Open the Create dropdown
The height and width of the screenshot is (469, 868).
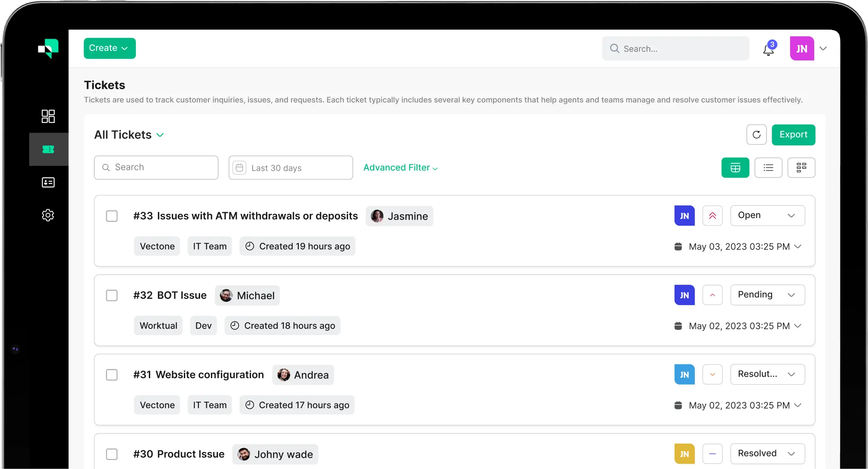(x=110, y=48)
